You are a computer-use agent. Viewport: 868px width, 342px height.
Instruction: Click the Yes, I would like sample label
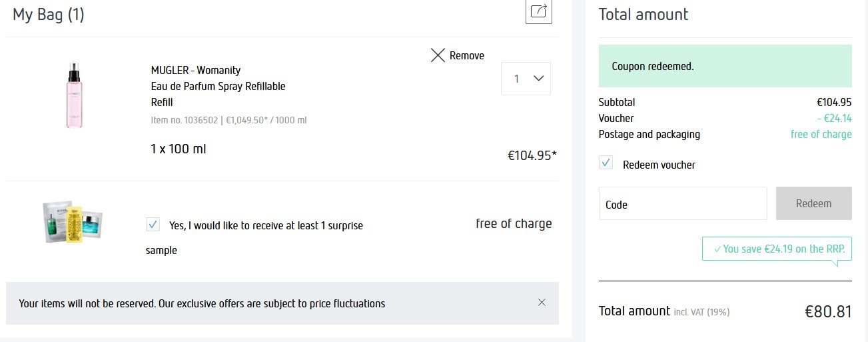266,226
